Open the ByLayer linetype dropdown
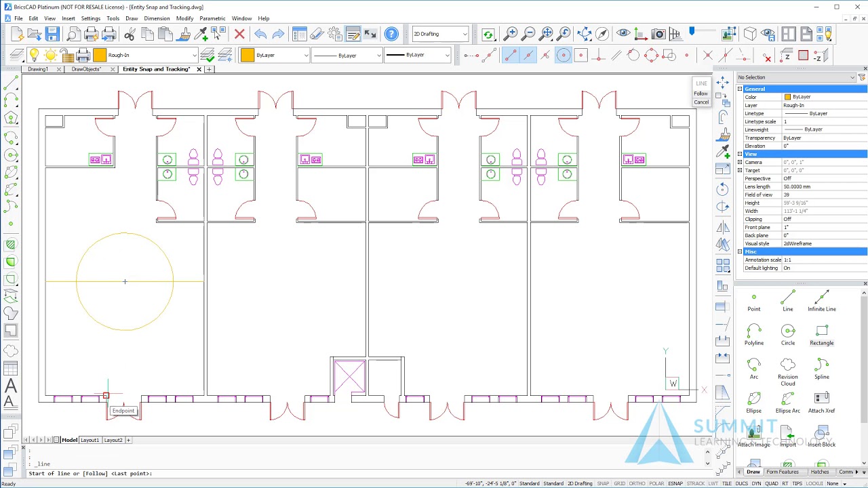Image resolution: width=868 pixels, height=488 pixels. click(347, 55)
